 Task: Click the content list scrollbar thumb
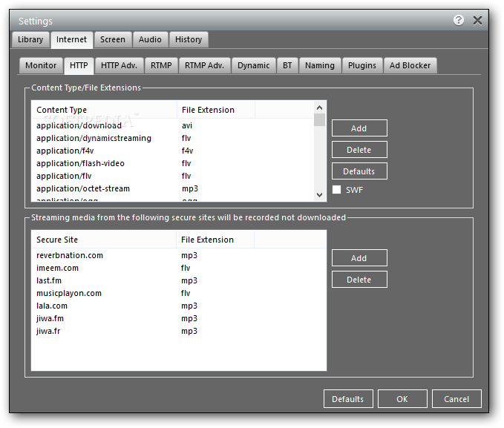pos(319,119)
